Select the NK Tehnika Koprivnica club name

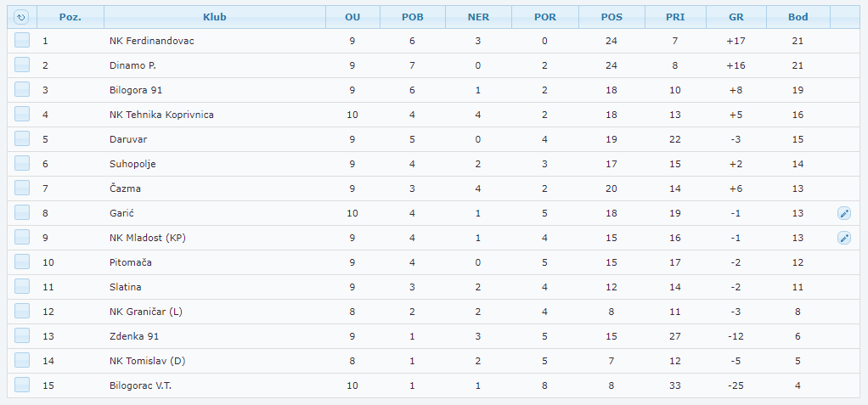[x=161, y=115]
